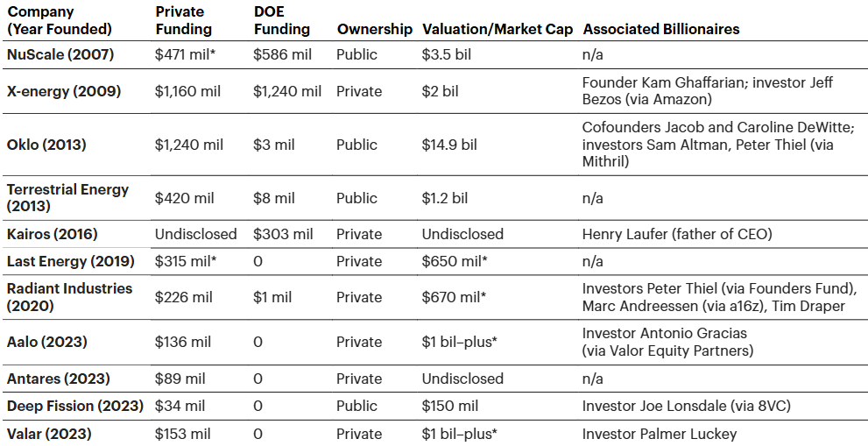The image size is (868, 446).
Task: Select Kairos's $303 mil DOE funding
Action: click(x=282, y=234)
